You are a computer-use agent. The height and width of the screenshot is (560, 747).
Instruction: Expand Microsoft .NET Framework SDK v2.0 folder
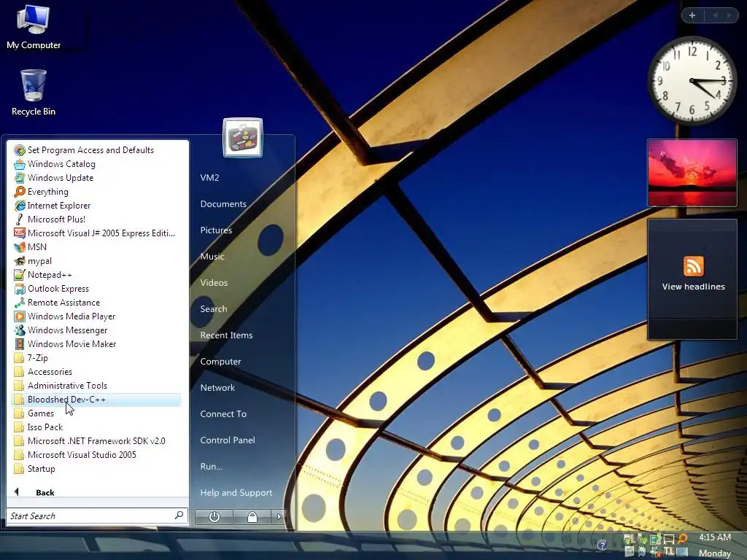[96, 441]
